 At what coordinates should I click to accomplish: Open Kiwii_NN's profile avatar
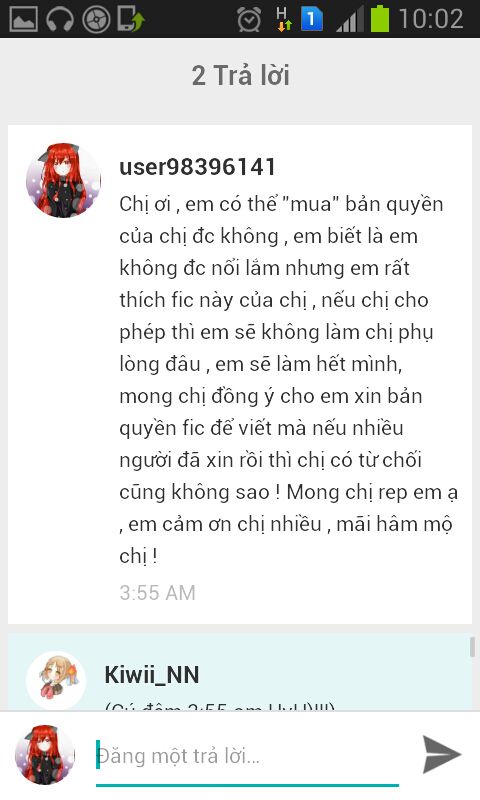coord(56,680)
